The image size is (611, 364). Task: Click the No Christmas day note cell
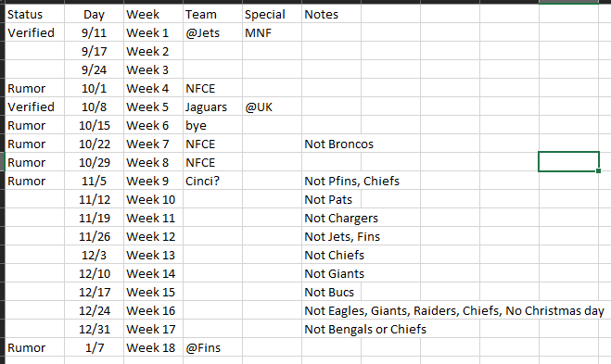(331, 310)
